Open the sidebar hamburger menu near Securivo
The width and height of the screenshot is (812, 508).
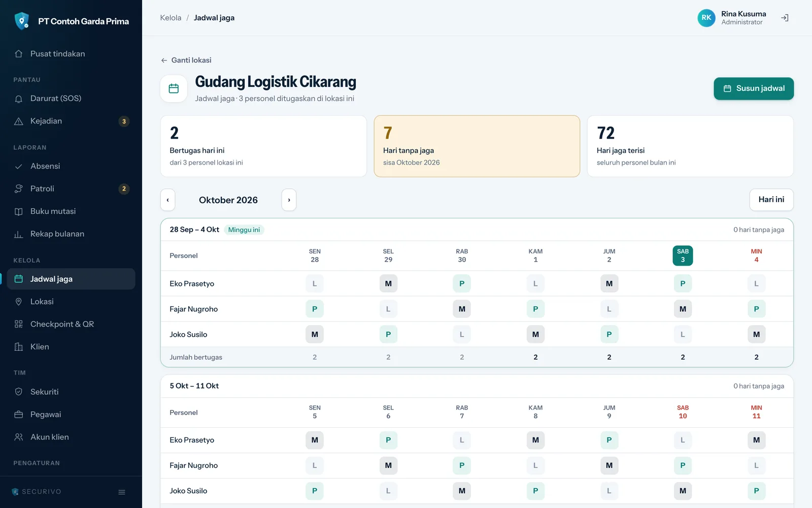pos(122,492)
